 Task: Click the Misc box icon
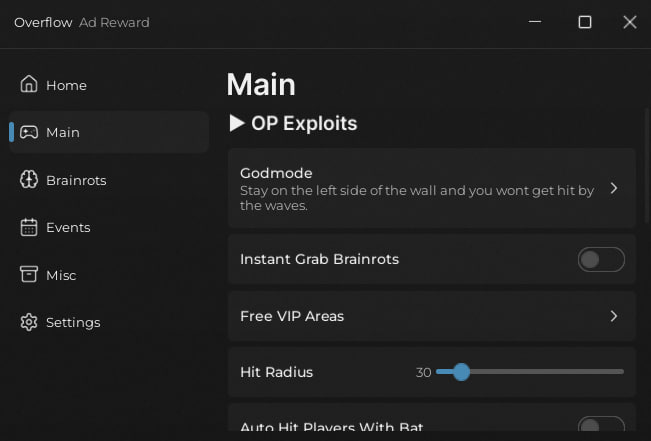tap(29, 275)
